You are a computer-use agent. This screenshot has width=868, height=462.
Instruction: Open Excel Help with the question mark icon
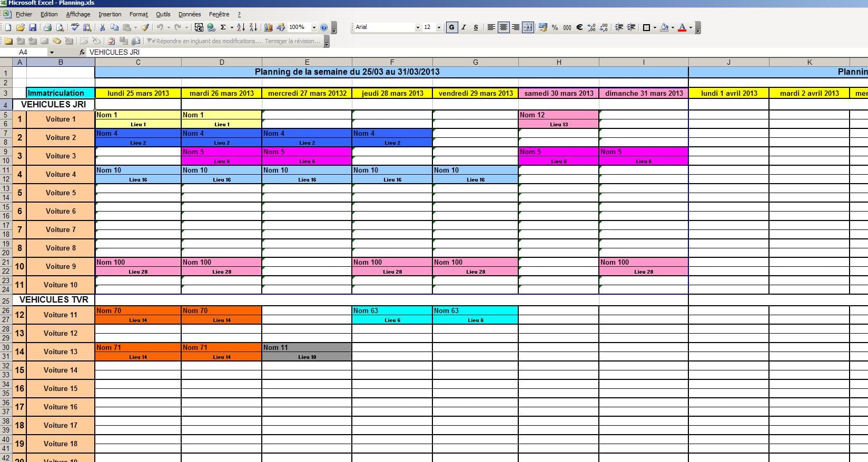click(x=324, y=27)
